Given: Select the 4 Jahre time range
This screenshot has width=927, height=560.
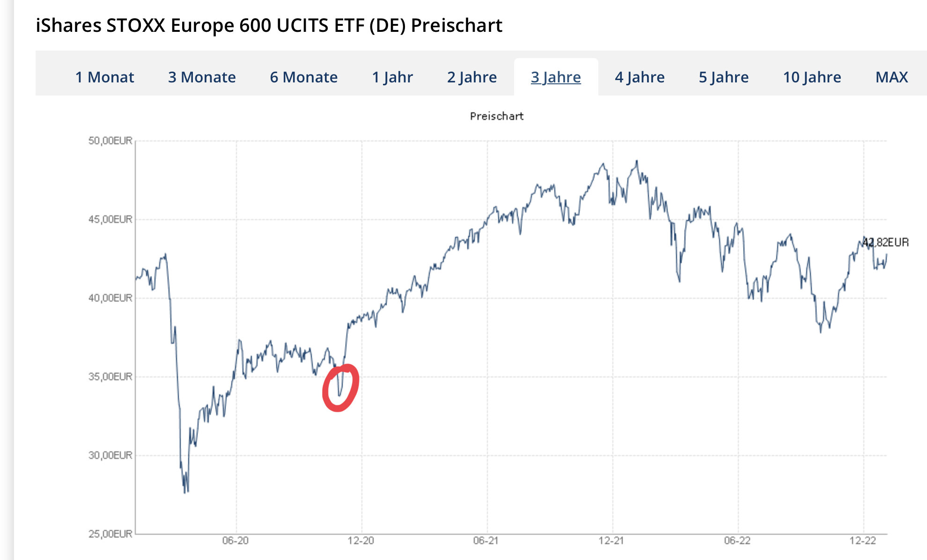Looking at the screenshot, I should [x=640, y=77].
